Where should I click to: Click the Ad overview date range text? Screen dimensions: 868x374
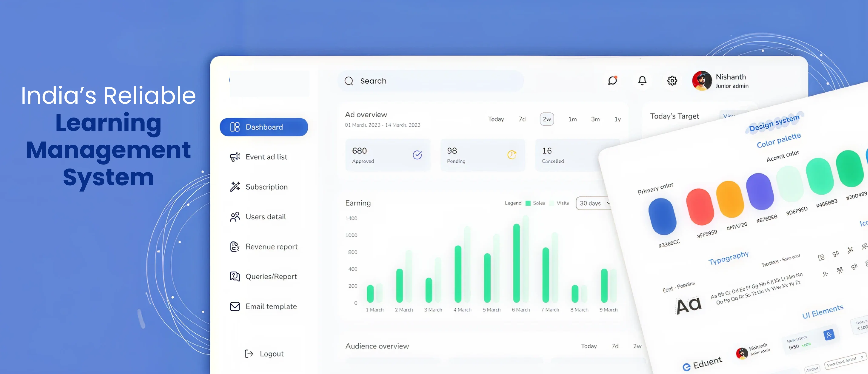click(383, 125)
